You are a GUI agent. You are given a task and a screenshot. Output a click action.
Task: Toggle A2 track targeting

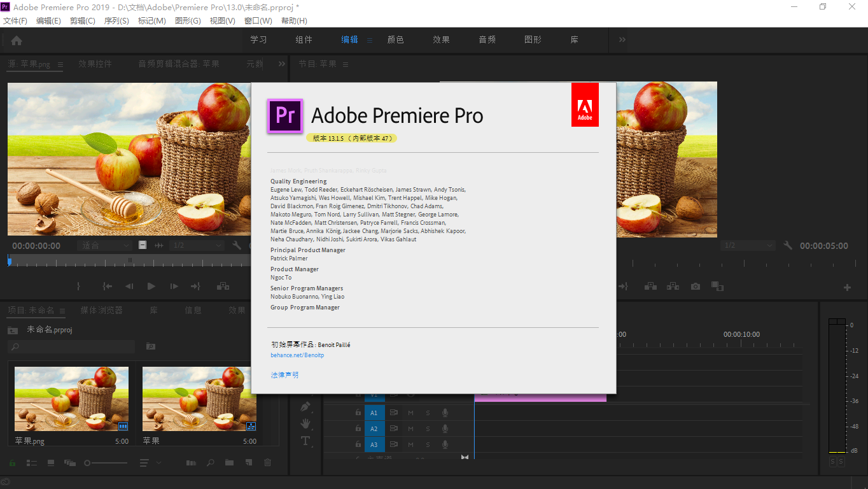[x=374, y=429]
